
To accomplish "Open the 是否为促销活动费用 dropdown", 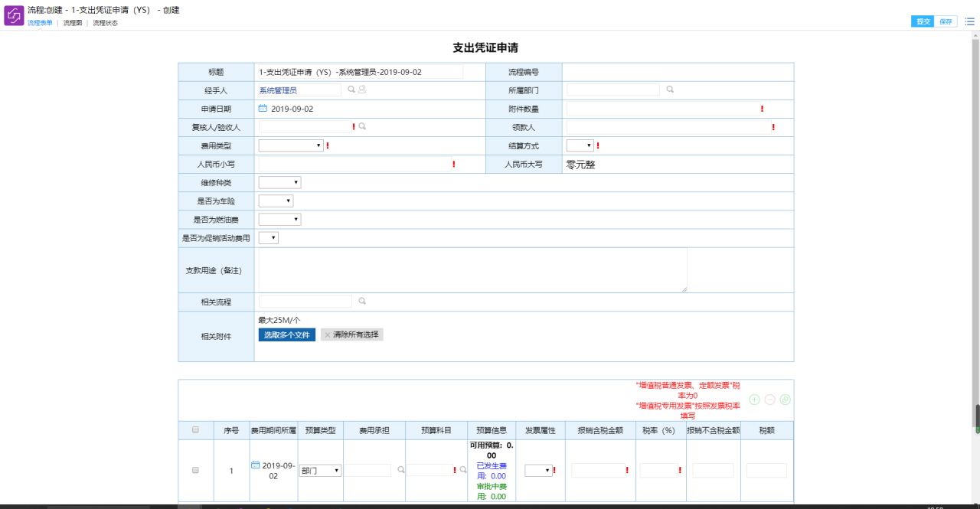I will pyautogui.click(x=269, y=238).
